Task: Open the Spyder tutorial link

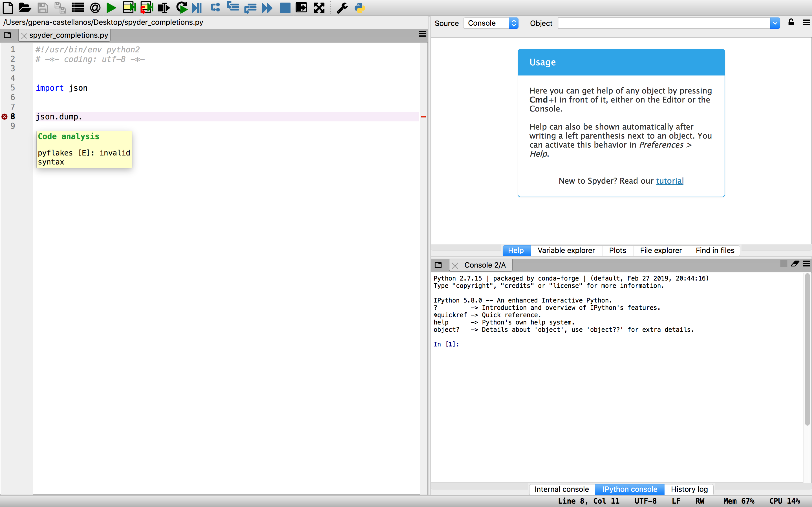Action: (x=669, y=181)
